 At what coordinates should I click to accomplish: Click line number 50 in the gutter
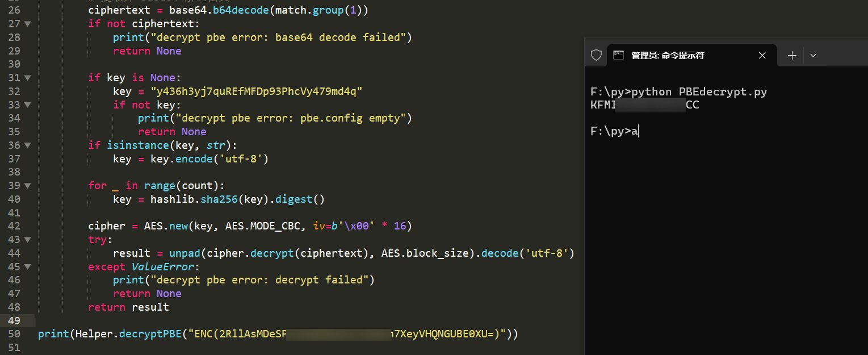pyautogui.click(x=14, y=334)
